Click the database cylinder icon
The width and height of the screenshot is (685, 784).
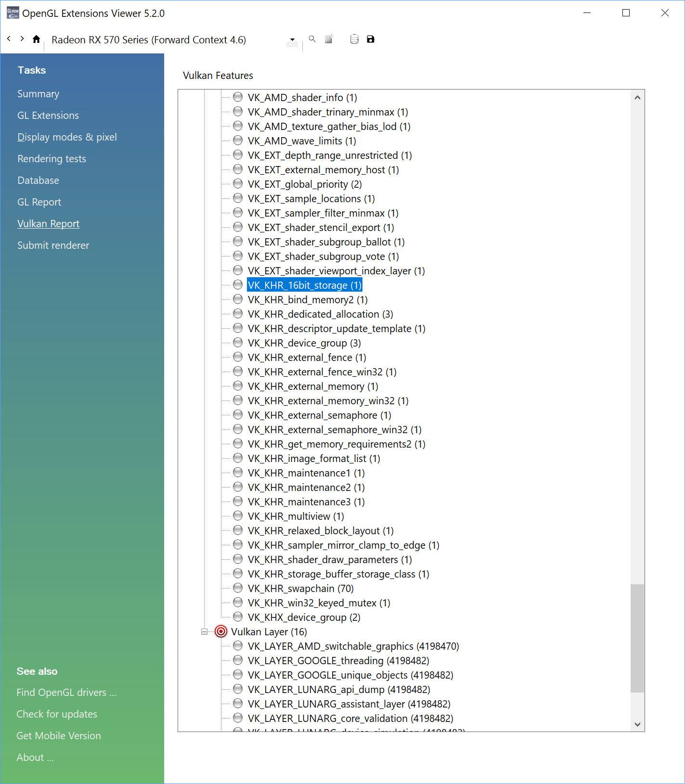tap(354, 39)
